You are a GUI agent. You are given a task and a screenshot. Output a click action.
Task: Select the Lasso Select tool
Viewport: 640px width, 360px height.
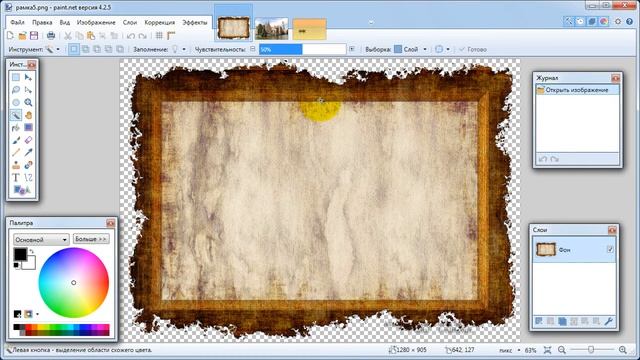pos(16,90)
